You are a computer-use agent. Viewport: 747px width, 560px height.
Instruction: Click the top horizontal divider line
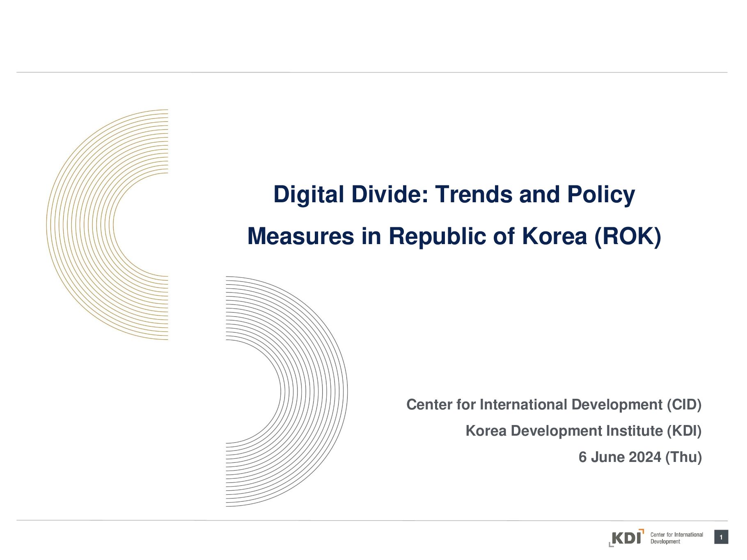coord(372,73)
